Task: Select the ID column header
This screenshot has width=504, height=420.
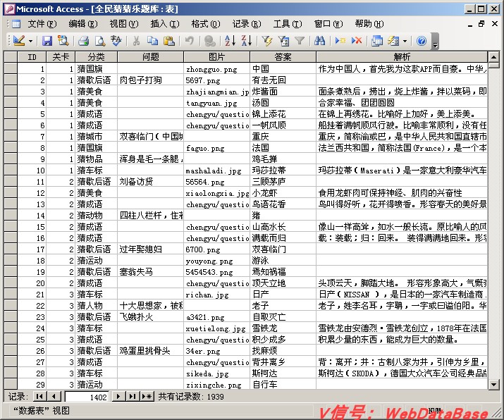Action: [32, 57]
